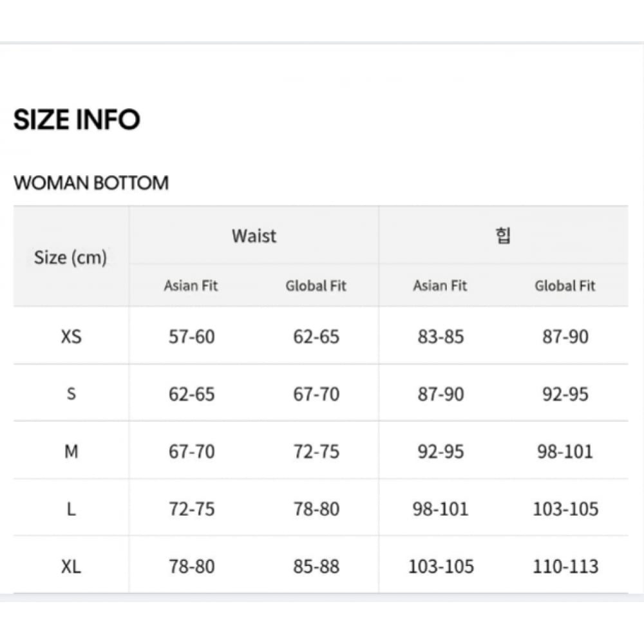Click Global Fit under Waist

[x=316, y=285]
